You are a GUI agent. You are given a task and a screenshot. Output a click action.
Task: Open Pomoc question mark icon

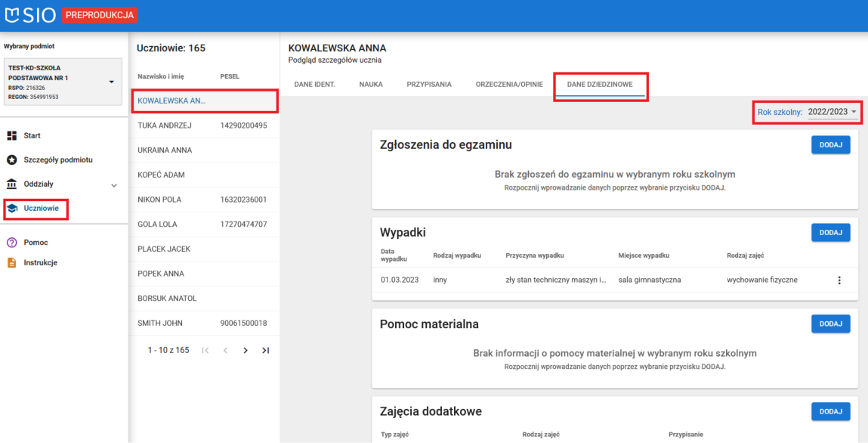pyautogui.click(x=11, y=243)
